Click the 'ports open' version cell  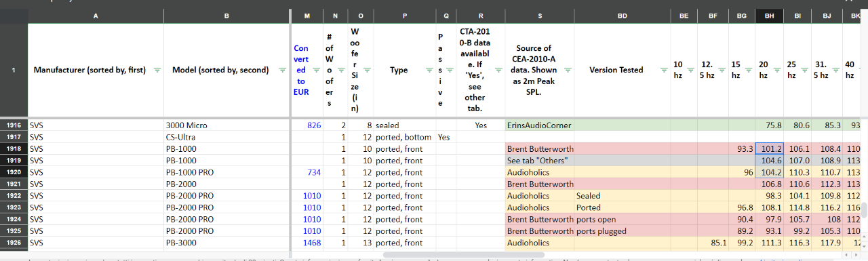[x=622, y=219]
